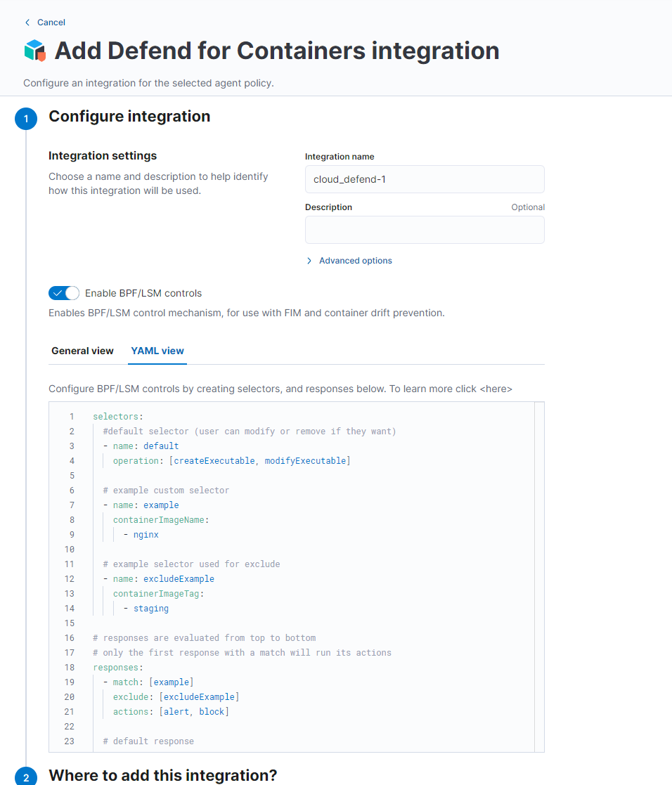
Task: Click the checkmark inside the BPF/LSM toggle
Action: [59, 293]
